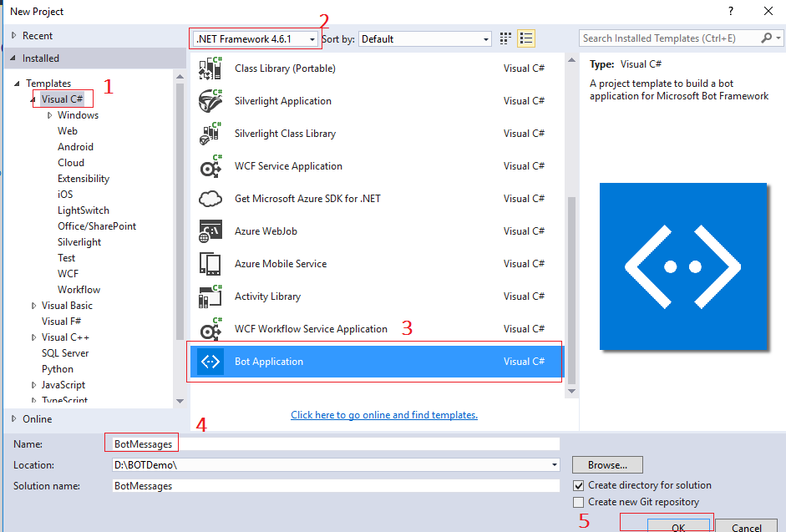Click the Silverlight Application template icon

pyautogui.click(x=210, y=101)
